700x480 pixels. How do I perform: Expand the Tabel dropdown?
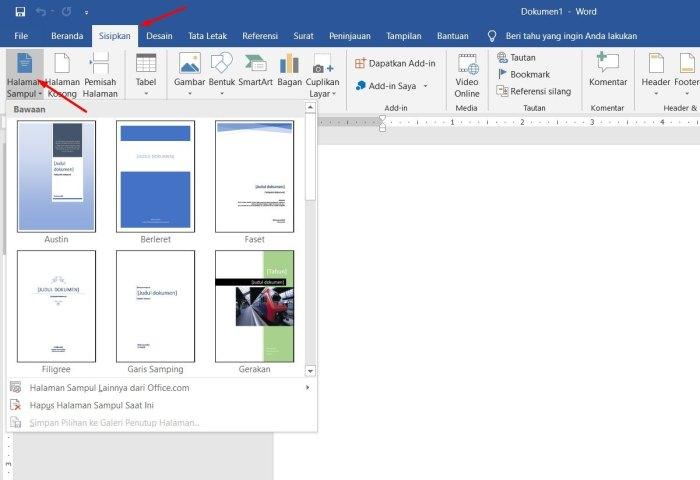[146, 94]
